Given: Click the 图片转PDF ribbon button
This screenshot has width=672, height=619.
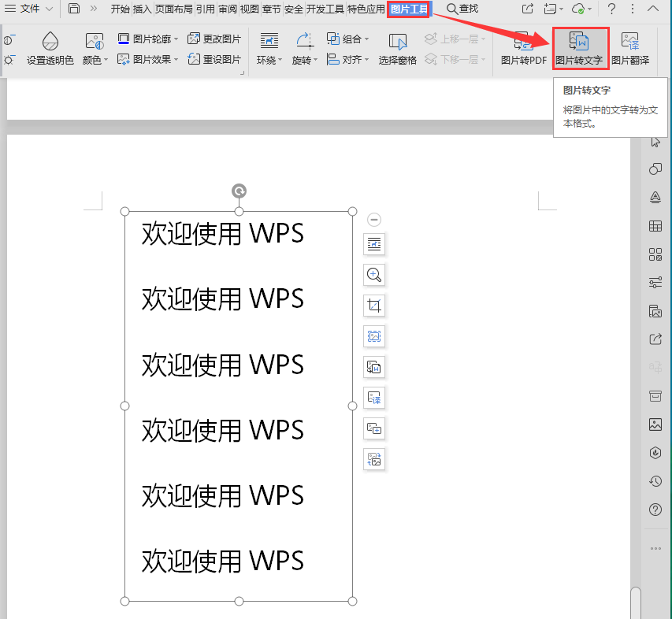Looking at the screenshot, I should (524, 49).
